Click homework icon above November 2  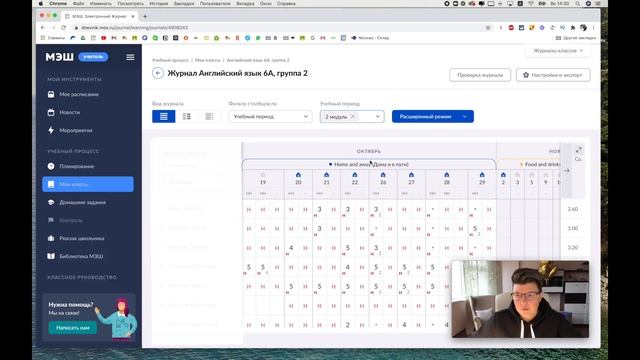tap(503, 175)
